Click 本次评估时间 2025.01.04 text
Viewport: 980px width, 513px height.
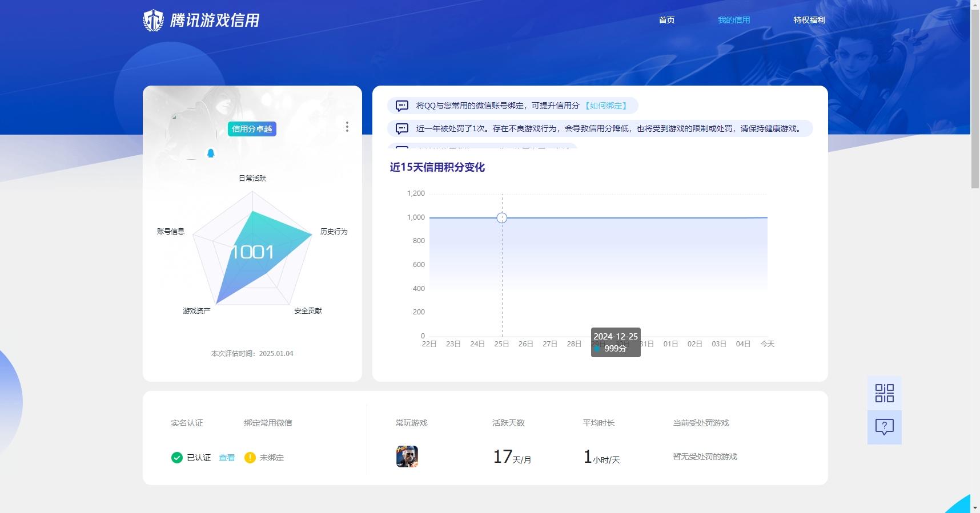tap(252, 354)
